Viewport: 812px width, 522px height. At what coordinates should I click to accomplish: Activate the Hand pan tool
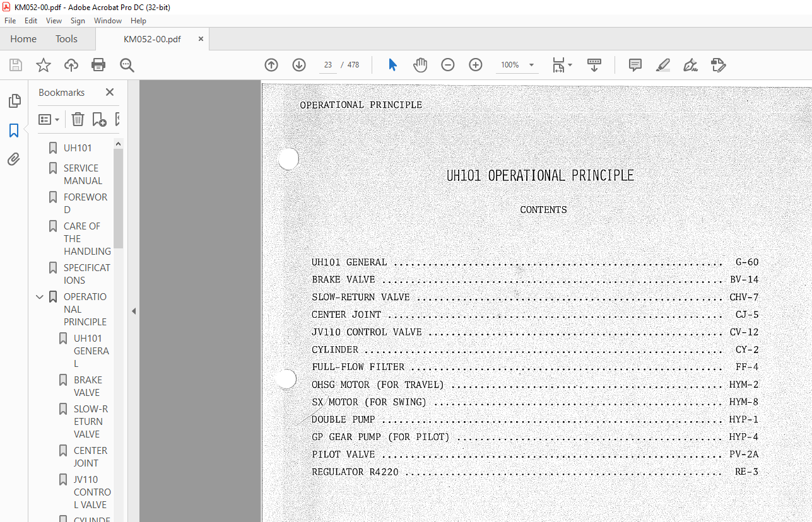pos(420,65)
